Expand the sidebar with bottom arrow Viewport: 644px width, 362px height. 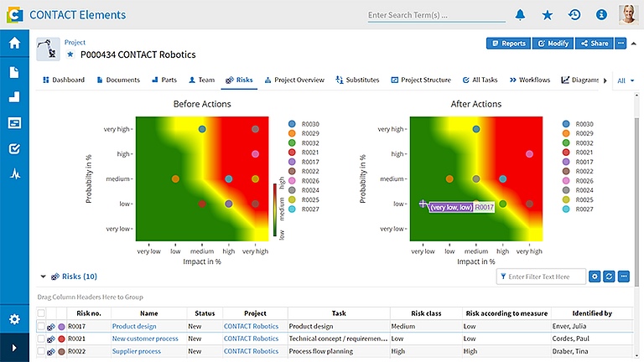tap(14, 348)
